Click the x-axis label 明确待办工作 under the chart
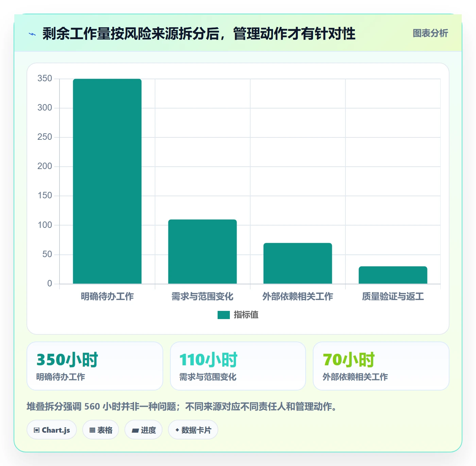This screenshot has height=466, width=476. [107, 297]
